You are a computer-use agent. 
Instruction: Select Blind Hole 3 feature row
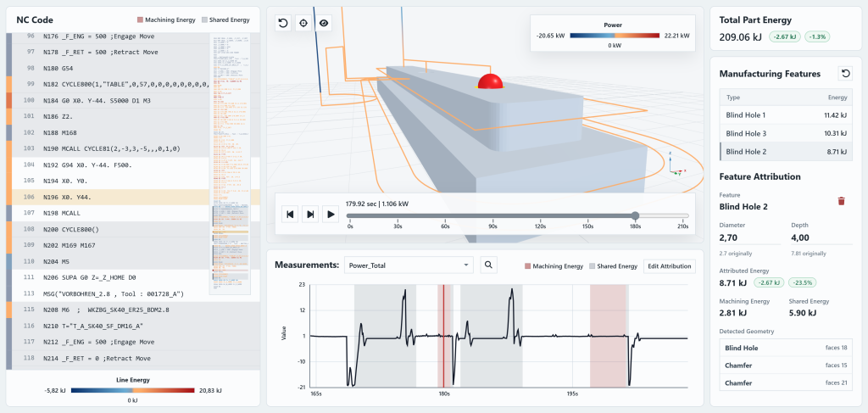(786, 133)
